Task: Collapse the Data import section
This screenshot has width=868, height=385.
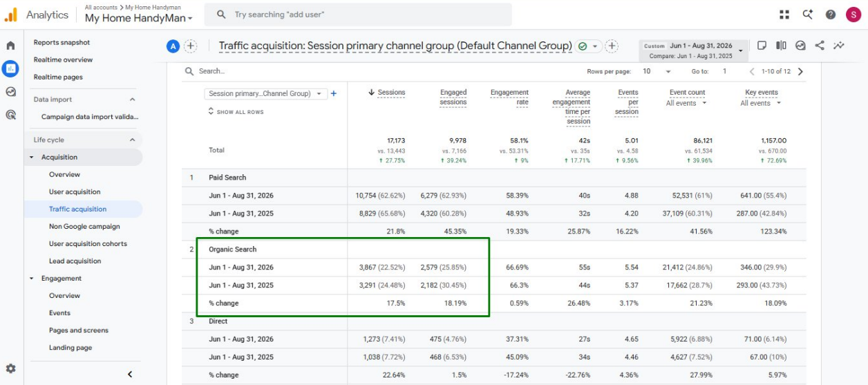Action: [132, 100]
